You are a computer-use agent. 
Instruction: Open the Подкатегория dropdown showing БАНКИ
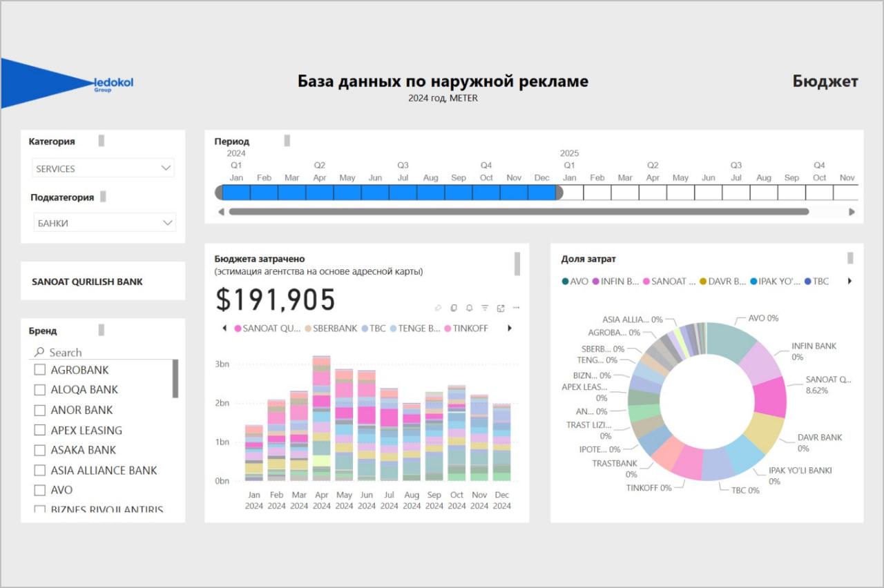coord(104,222)
